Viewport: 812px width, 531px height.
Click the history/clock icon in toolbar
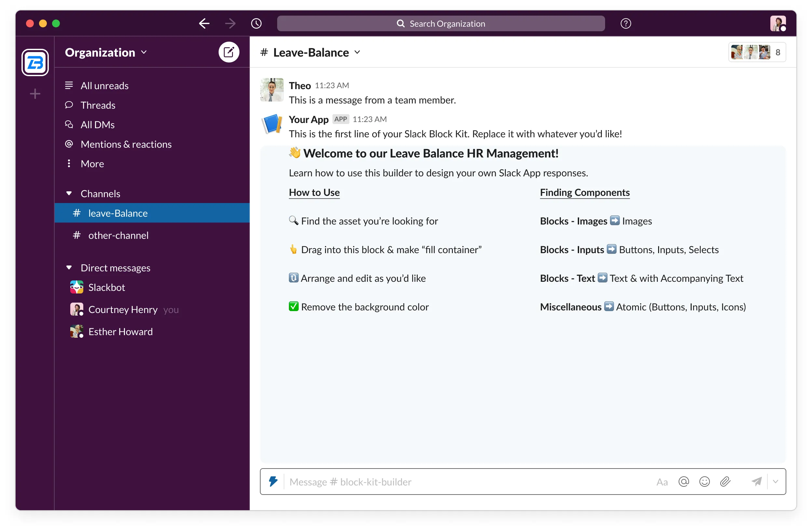coord(256,24)
